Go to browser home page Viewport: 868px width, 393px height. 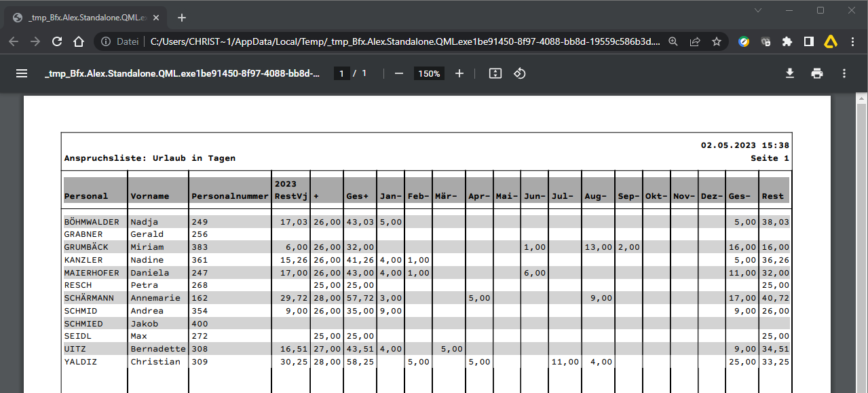[79, 41]
